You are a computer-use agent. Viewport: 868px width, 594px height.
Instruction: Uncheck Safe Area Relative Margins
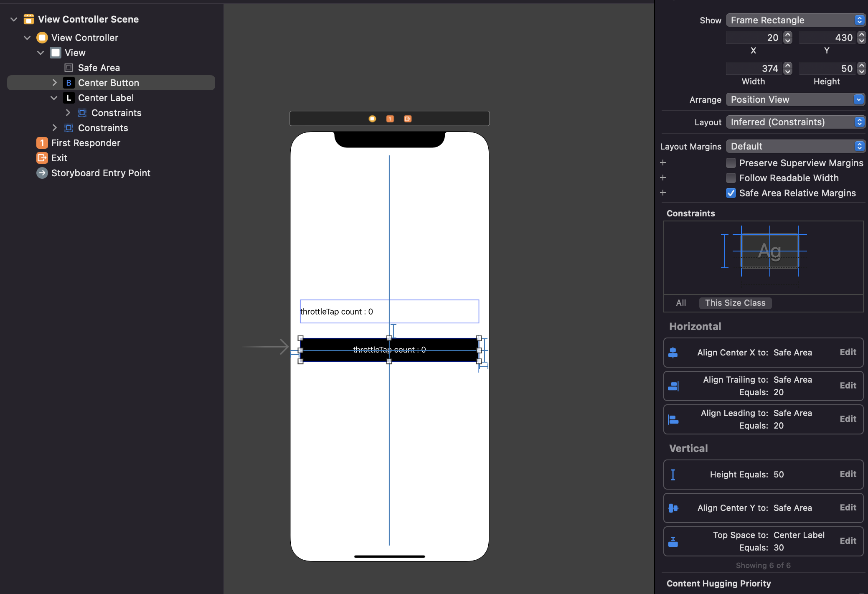pyautogui.click(x=731, y=193)
